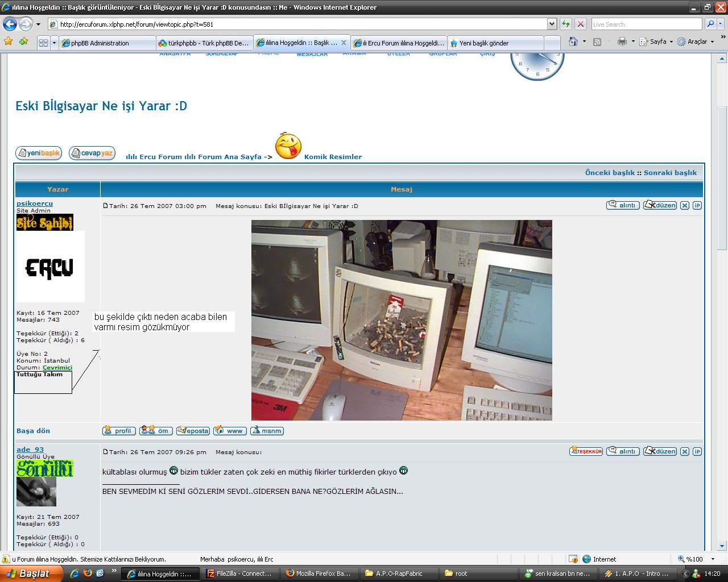The height and width of the screenshot is (582, 728).
Task: Delete psikoercu's post with X icon
Action: click(685, 206)
